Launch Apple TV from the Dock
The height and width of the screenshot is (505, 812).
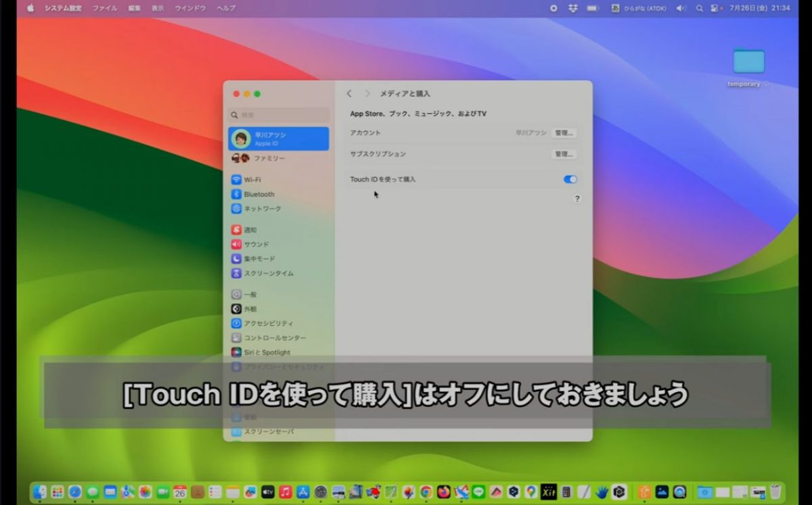268,492
